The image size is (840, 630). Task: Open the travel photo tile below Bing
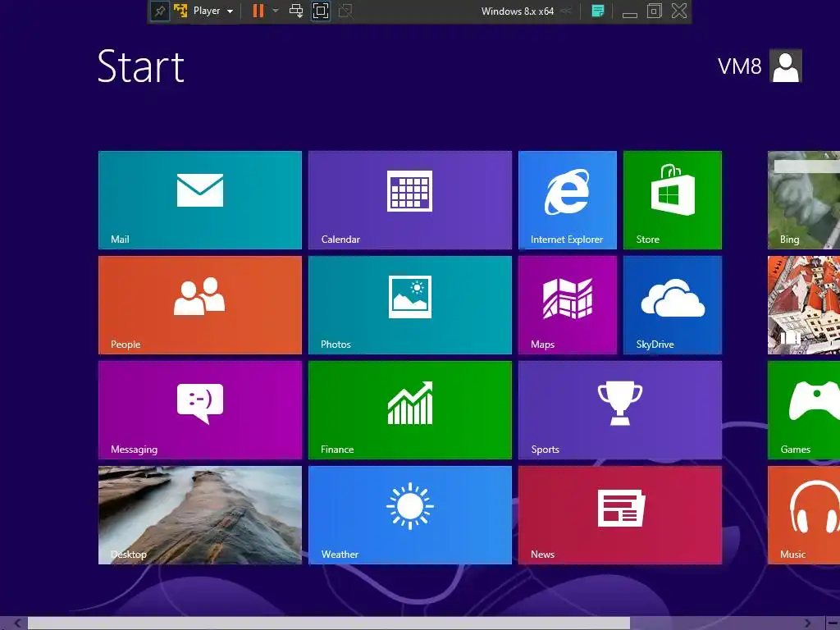(804, 305)
